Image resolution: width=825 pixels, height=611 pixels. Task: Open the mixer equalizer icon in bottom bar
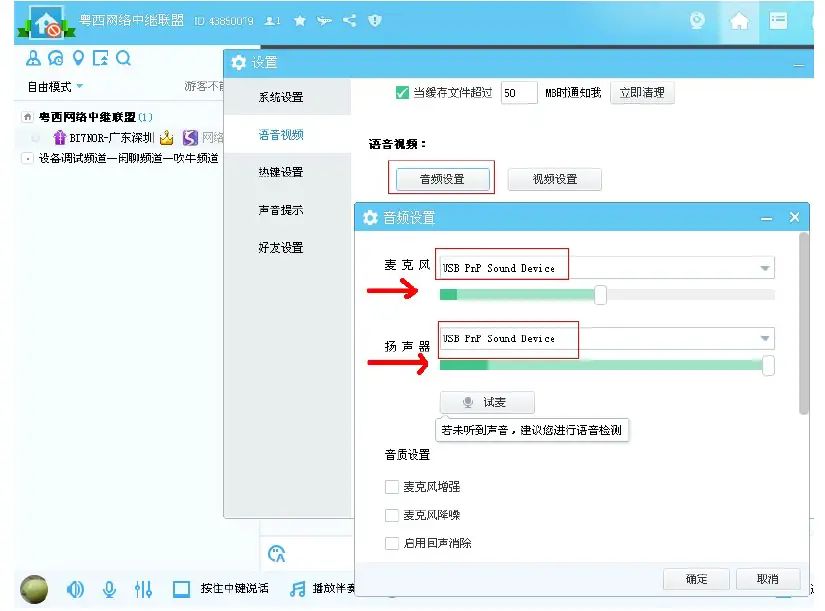tap(143, 589)
